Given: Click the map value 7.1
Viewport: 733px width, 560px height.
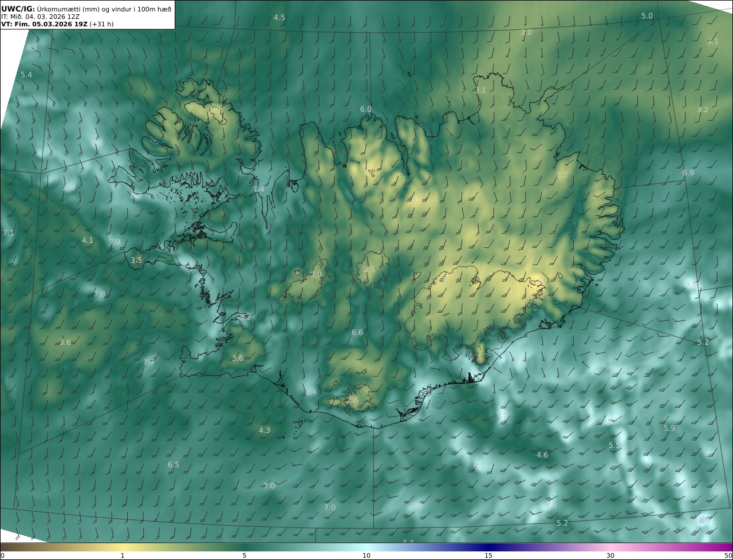Looking at the screenshot, I should [x=9, y=233].
